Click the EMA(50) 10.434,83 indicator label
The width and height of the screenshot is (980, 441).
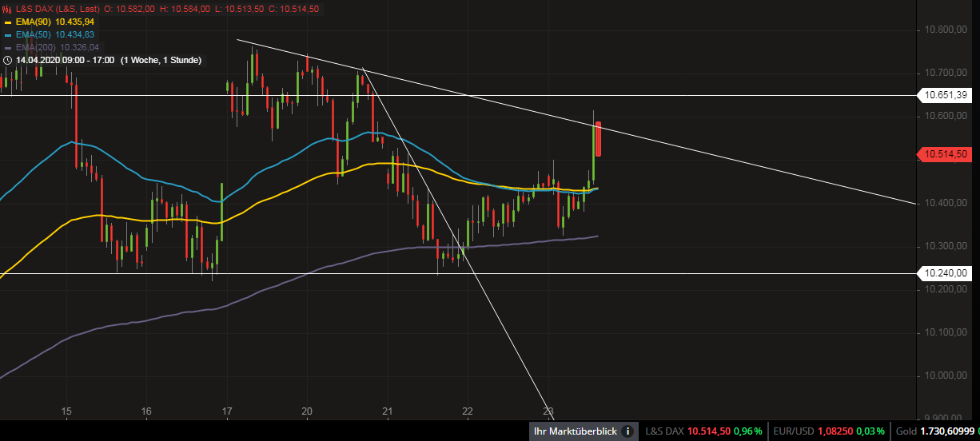point(55,34)
